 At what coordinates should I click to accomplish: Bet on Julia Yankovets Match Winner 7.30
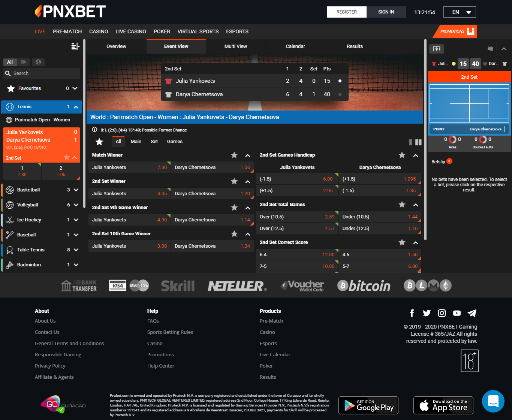129,167
